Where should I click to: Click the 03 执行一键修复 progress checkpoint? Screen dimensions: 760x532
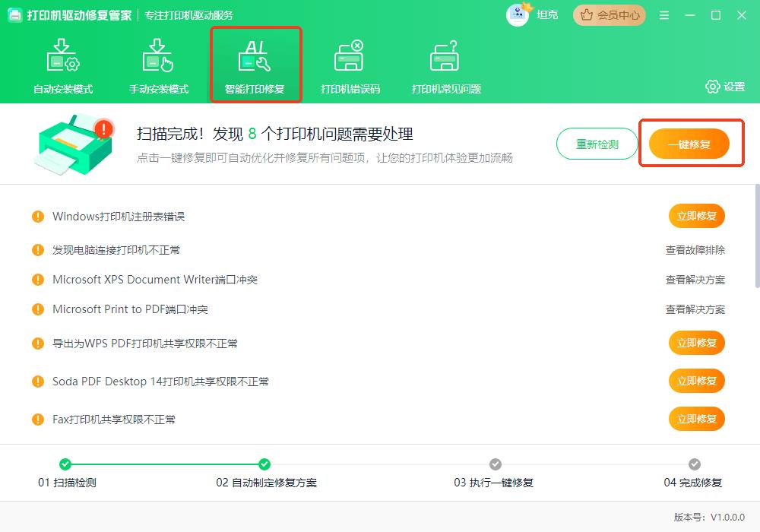(x=495, y=464)
